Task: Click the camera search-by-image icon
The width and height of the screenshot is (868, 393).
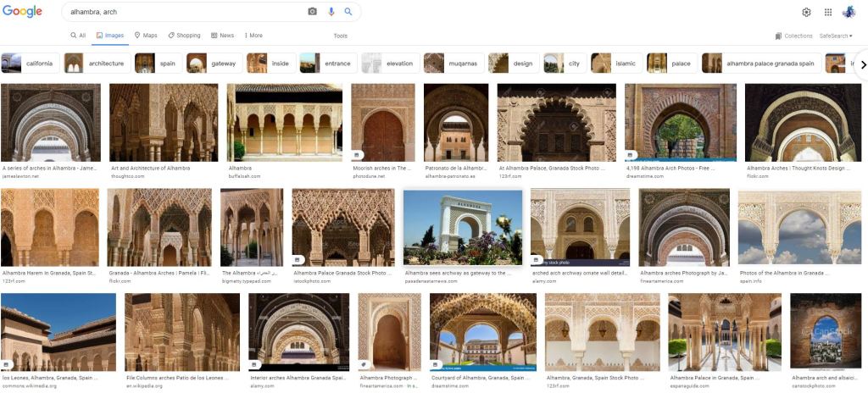Action: pyautogui.click(x=312, y=12)
